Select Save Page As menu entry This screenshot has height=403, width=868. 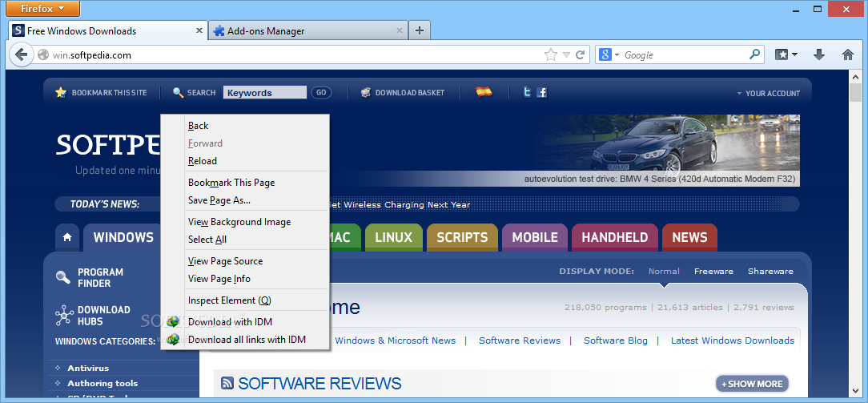[x=245, y=199]
